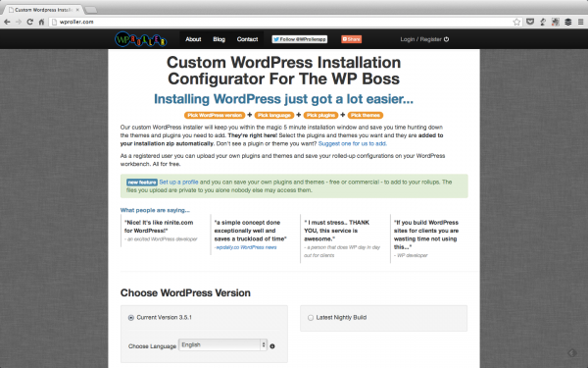Open the wpdaily.co WordPress news link
The height and width of the screenshot is (368, 588).
click(246, 247)
